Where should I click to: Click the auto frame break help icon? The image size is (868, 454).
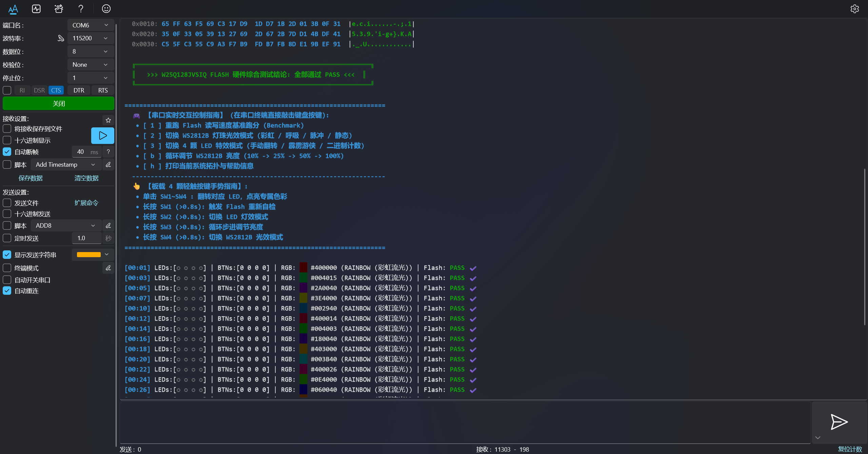108,152
